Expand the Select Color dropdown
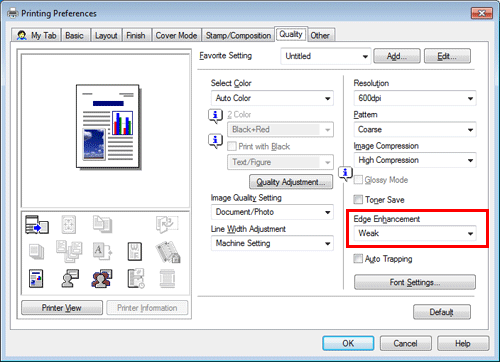Image resolution: width=500 pixels, height=362 pixels. 272,98
